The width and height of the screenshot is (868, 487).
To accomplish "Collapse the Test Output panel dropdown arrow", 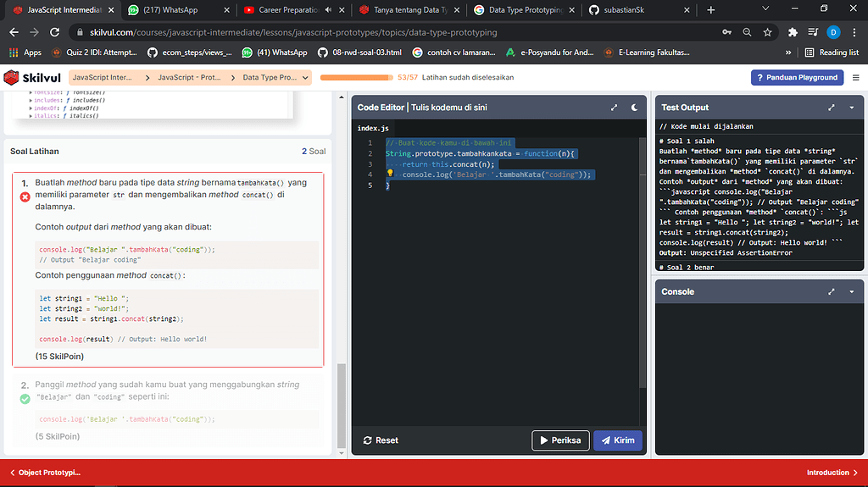I will pyautogui.click(x=851, y=108).
